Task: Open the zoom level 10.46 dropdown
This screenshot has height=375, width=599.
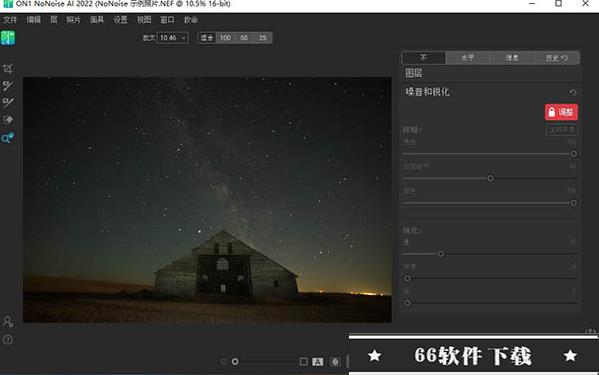Action: 172,38
